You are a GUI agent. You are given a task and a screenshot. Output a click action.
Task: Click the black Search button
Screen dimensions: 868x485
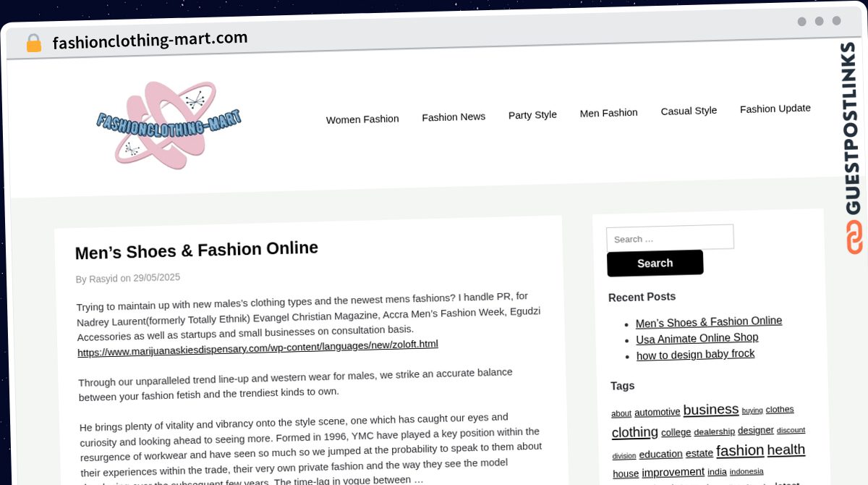pos(655,263)
